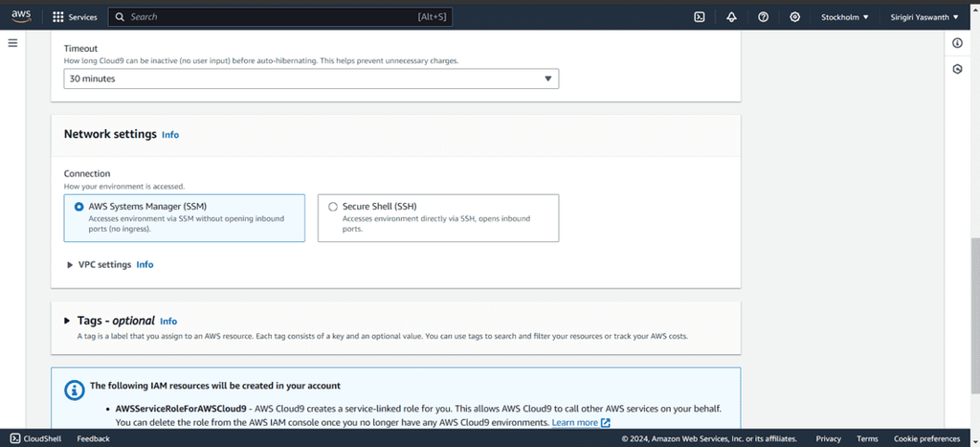Open Tags Info link

pos(168,322)
